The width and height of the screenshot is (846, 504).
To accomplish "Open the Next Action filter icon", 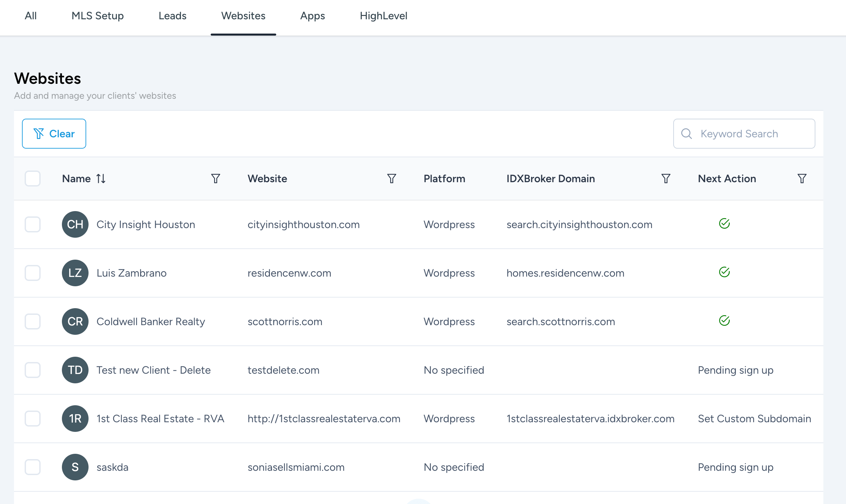I will [x=802, y=179].
